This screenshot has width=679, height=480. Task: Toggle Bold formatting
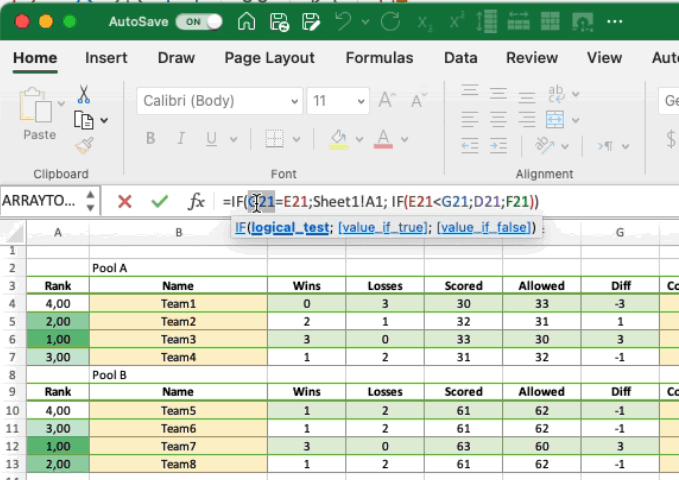(x=152, y=139)
